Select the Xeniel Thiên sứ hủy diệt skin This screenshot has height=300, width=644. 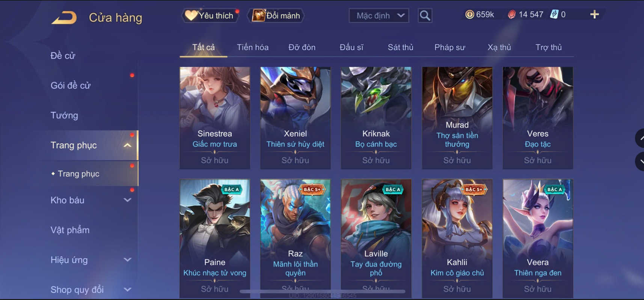295,118
